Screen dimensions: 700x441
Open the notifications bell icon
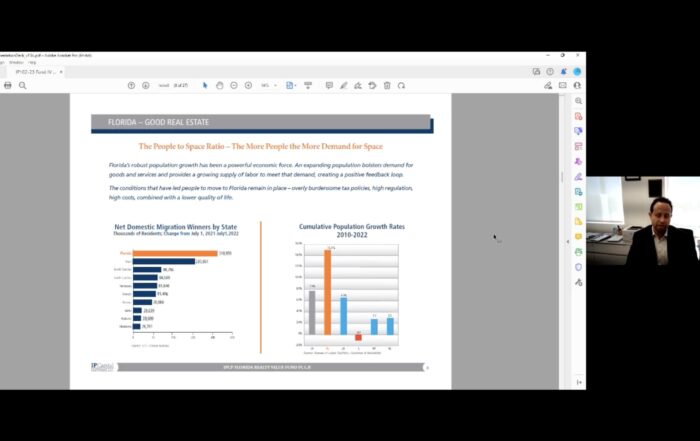point(563,72)
